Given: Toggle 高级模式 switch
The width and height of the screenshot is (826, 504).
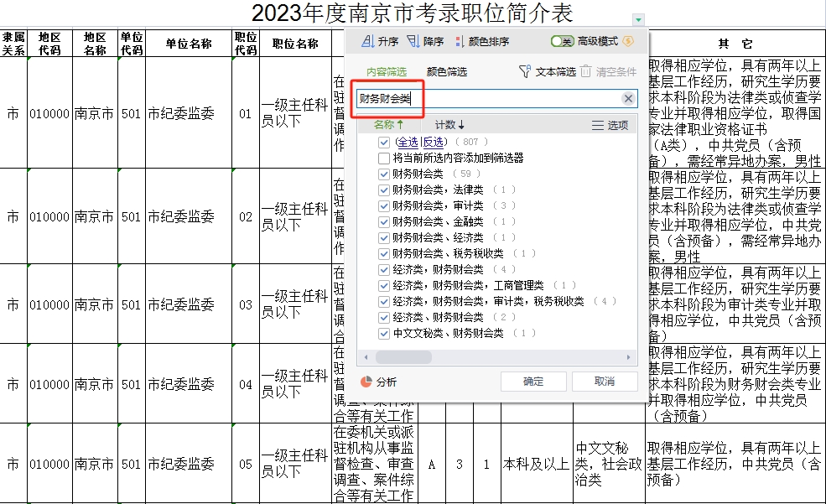Looking at the screenshot, I should (x=562, y=41).
